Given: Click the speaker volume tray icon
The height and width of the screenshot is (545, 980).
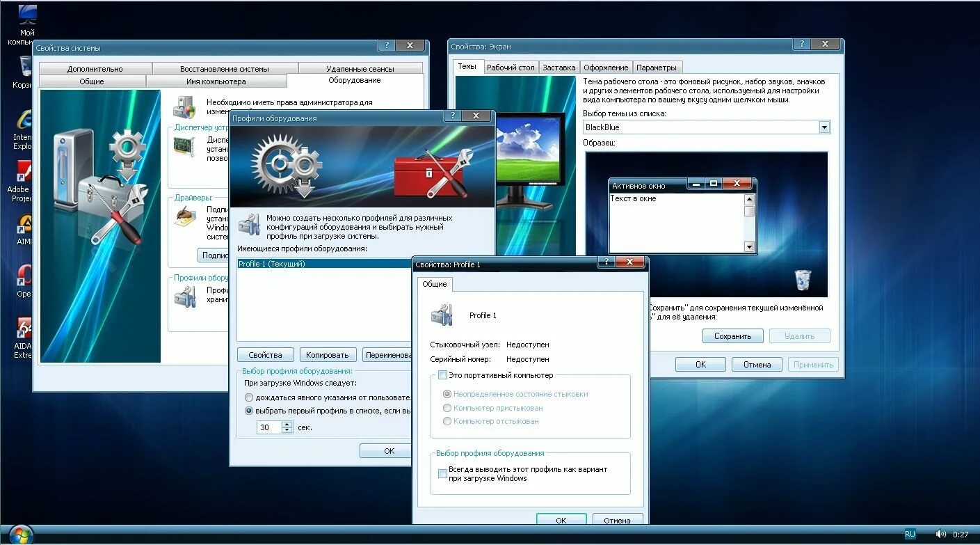Looking at the screenshot, I should 940,534.
